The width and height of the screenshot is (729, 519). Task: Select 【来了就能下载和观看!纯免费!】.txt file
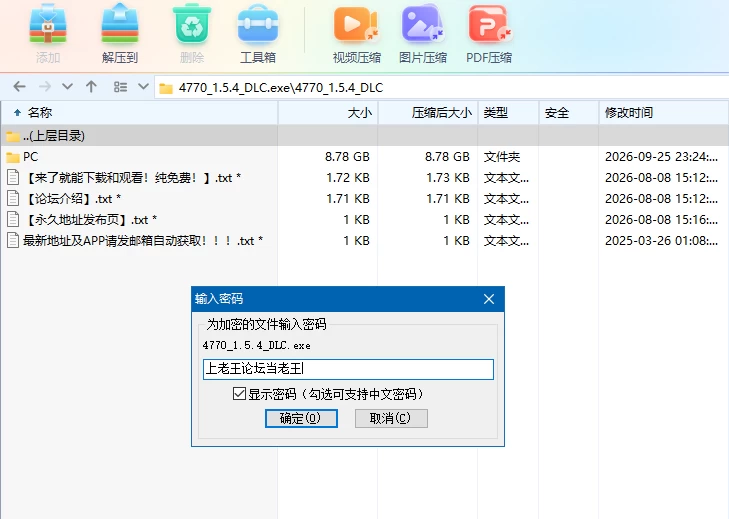(x=133, y=178)
